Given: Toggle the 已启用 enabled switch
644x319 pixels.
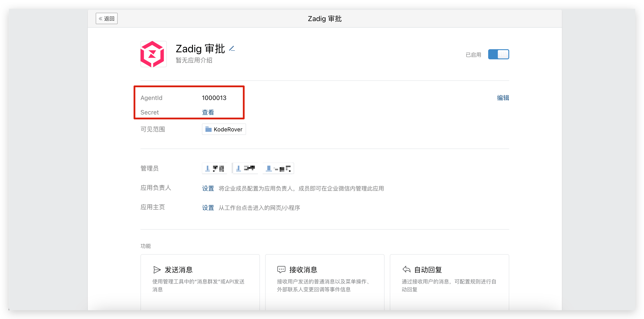Looking at the screenshot, I should click(x=498, y=54).
